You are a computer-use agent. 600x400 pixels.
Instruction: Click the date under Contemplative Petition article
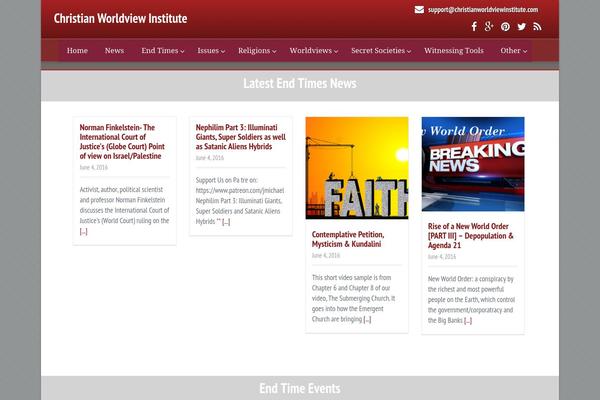coord(326,255)
